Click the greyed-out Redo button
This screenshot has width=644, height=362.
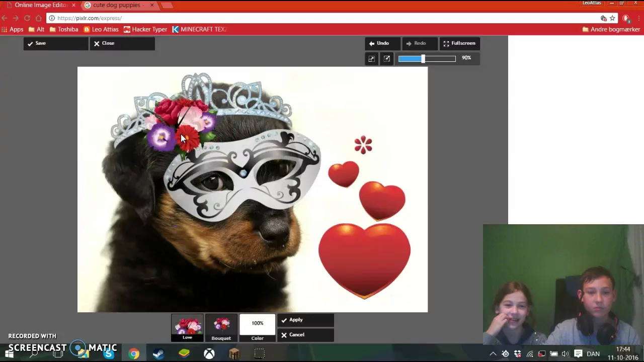coord(420,43)
